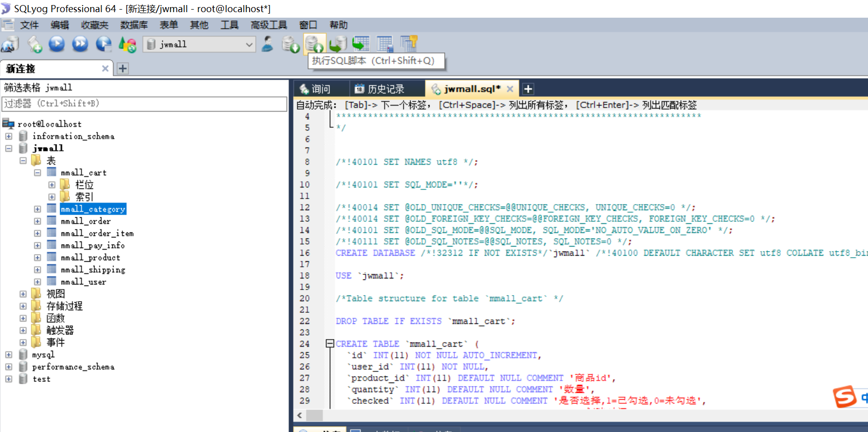This screenshot has height=432, width=868.
Task: Click the Sogou input method icon
Action: click(845, 397)
